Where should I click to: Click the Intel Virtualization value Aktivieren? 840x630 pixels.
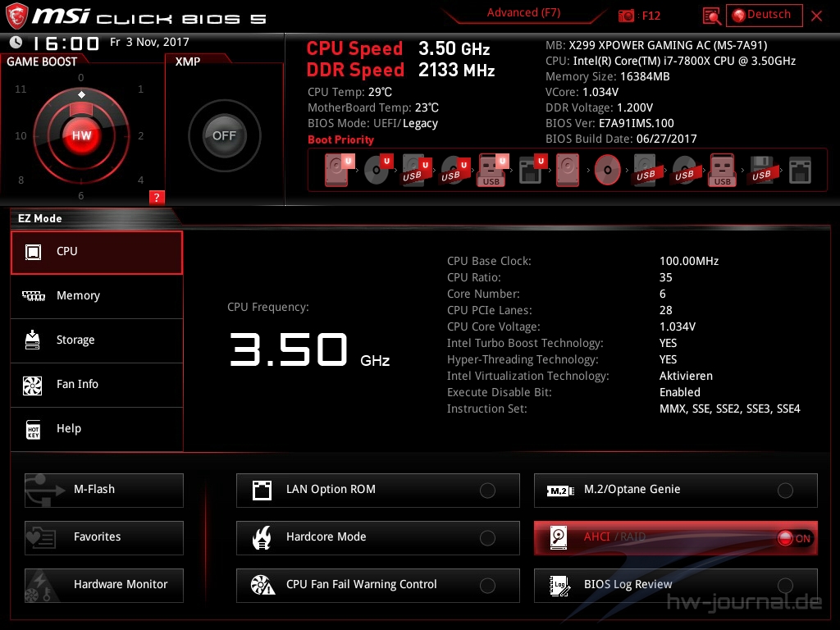686,376
